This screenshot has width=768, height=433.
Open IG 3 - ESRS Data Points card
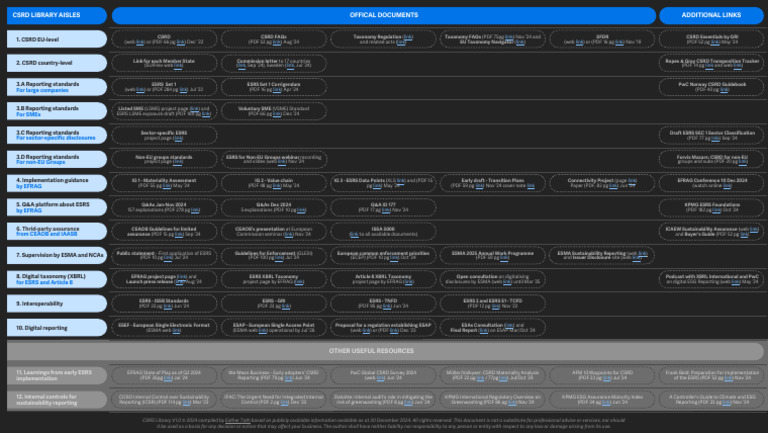click(383, 183)
